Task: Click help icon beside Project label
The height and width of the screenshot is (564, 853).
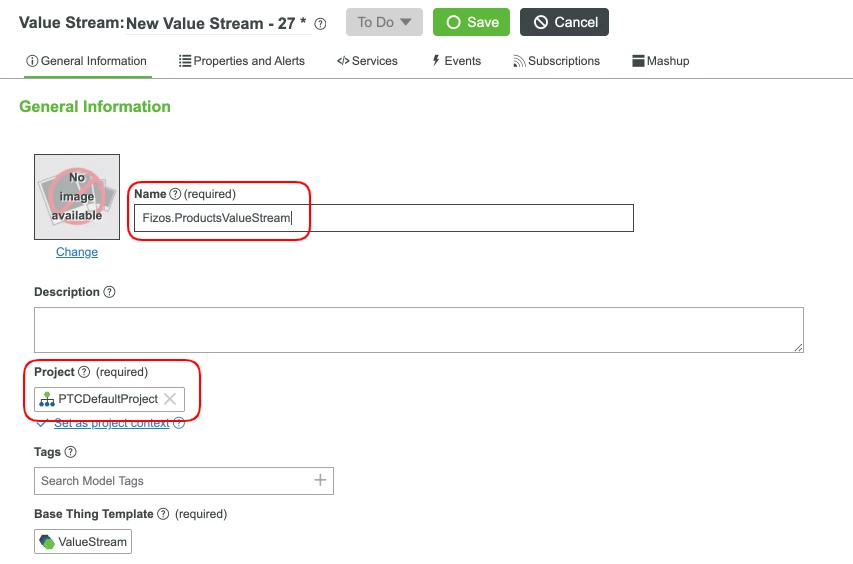Action: click(x=84, y=372)
